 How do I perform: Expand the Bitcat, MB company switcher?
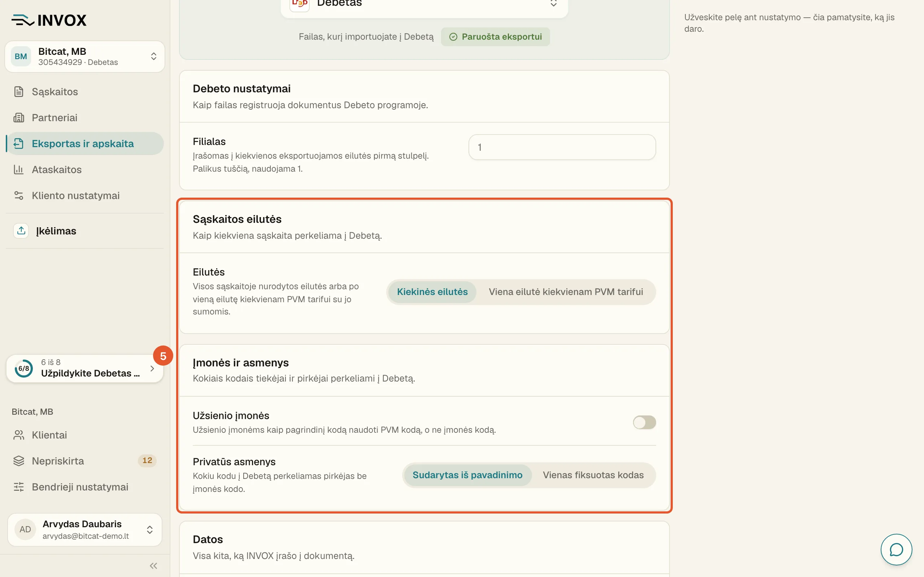85,57
